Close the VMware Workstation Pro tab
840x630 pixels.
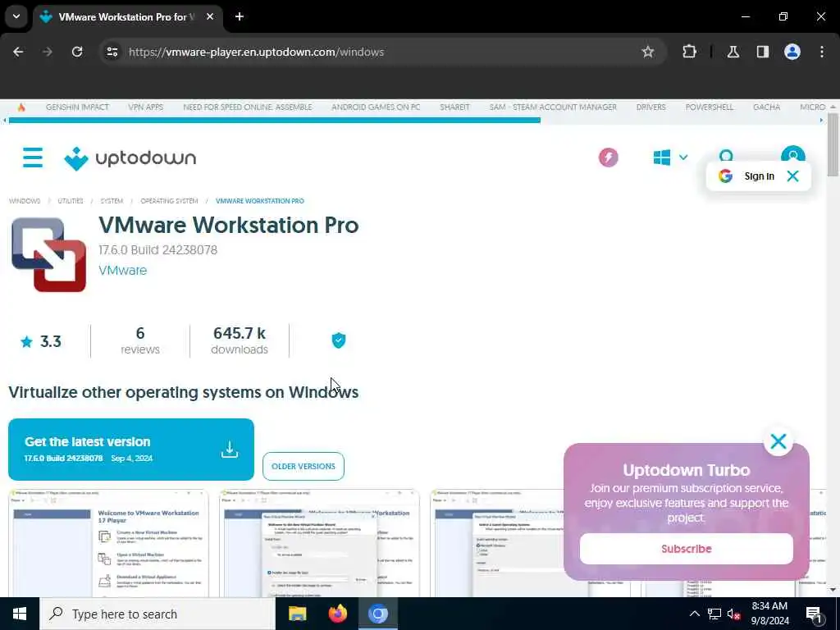point(210,16)
